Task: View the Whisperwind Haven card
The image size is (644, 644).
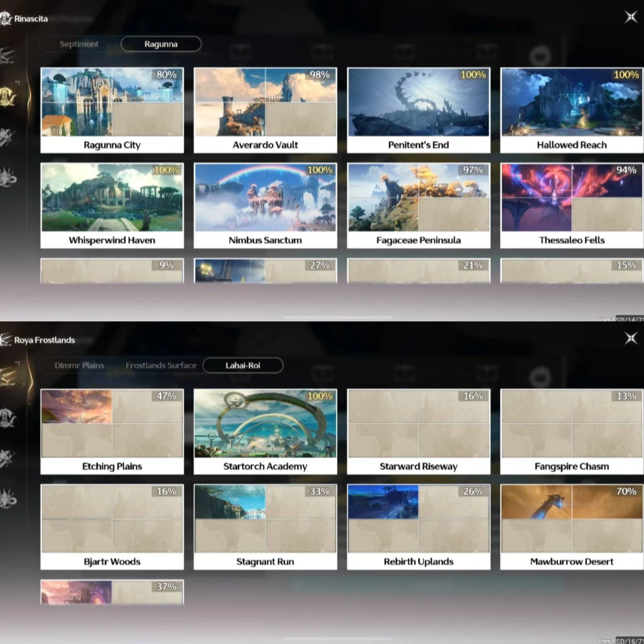Action: click(x=112, y=206)
